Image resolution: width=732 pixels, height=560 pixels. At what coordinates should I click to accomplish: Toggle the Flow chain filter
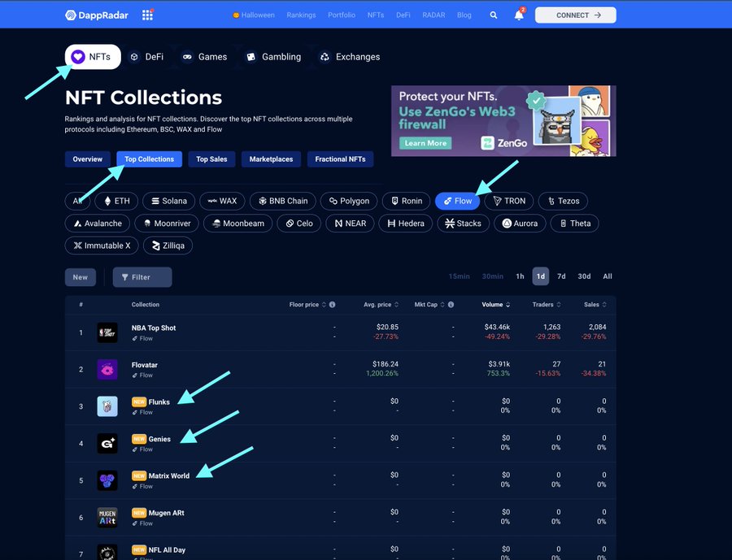[x=457, y=201]
